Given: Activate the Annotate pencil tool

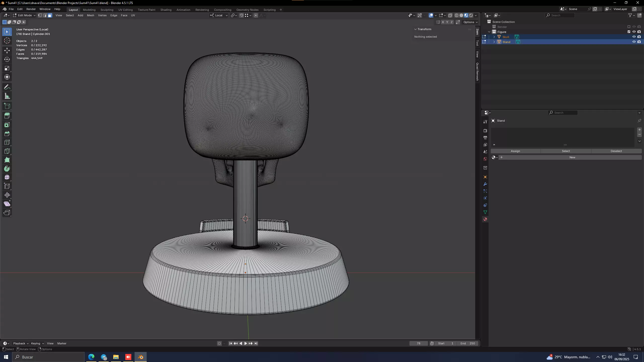Looking at the screenshot, I should 7,87.
